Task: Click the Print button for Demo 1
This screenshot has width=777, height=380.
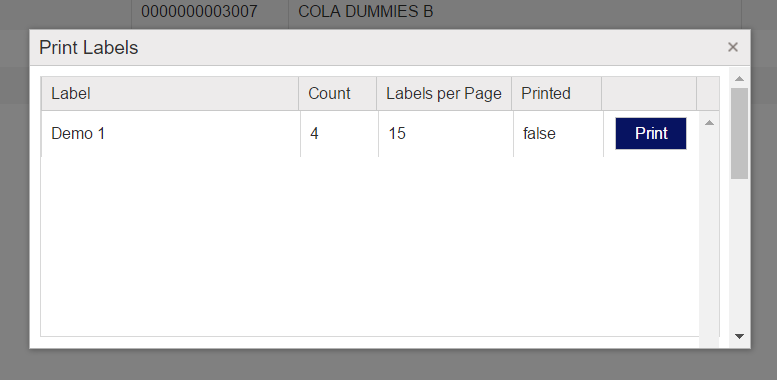Action: (x=651, y=133)
